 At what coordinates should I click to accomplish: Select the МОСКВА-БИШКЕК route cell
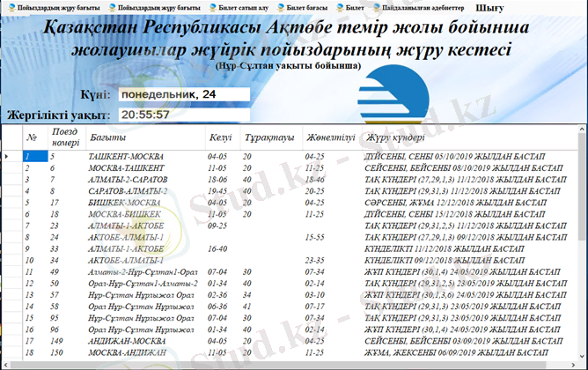pos(145,214)
